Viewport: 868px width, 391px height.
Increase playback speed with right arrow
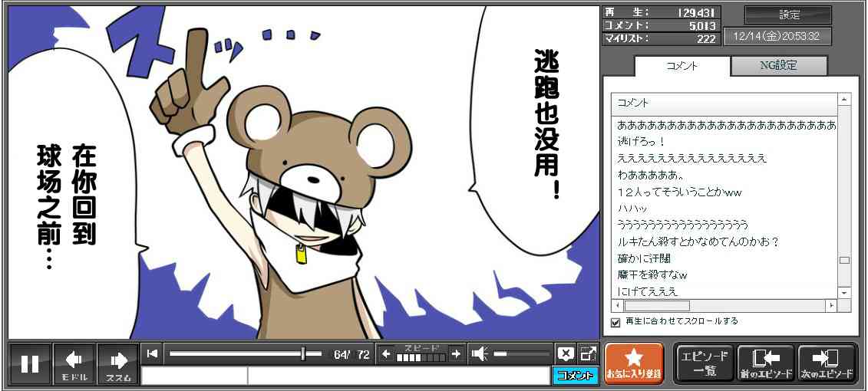point(456,353)
